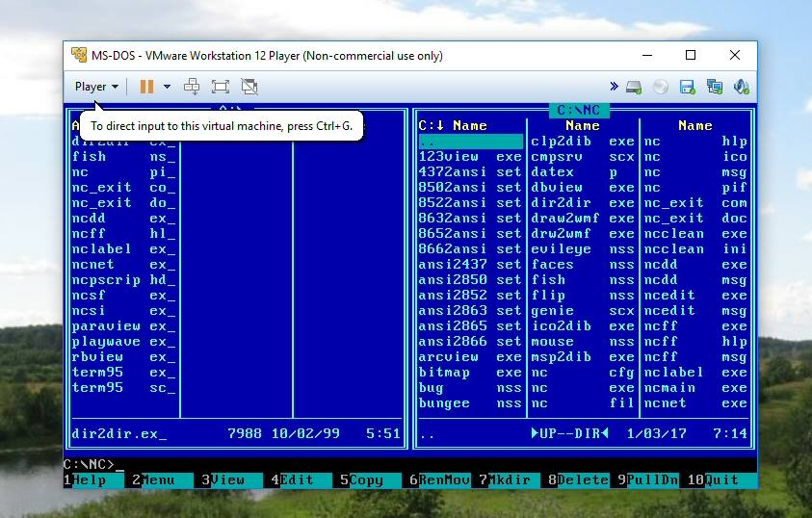The height and width of the screenshot is (518, 812).
Task: Select ncmain exe file
Action: tap(695, 388)
